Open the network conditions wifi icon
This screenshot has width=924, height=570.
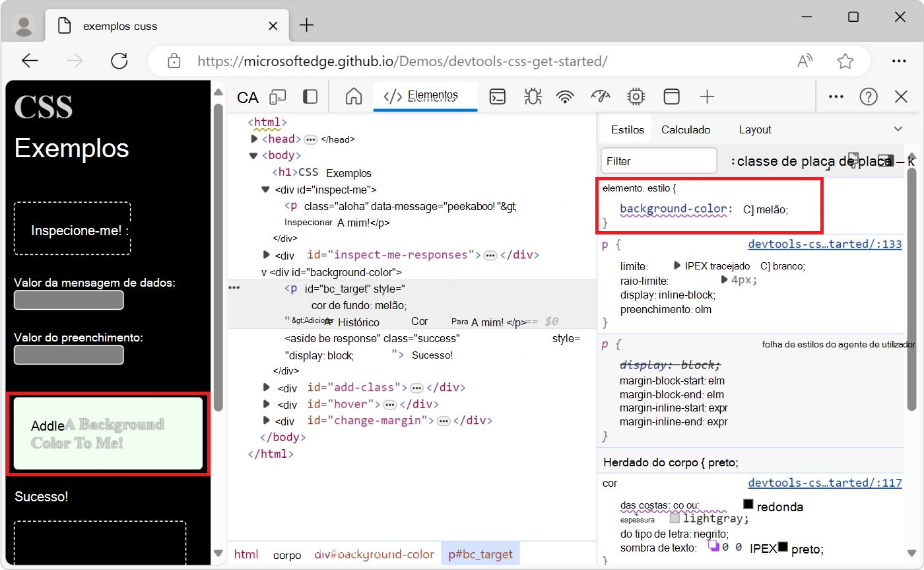pos(566,96)
